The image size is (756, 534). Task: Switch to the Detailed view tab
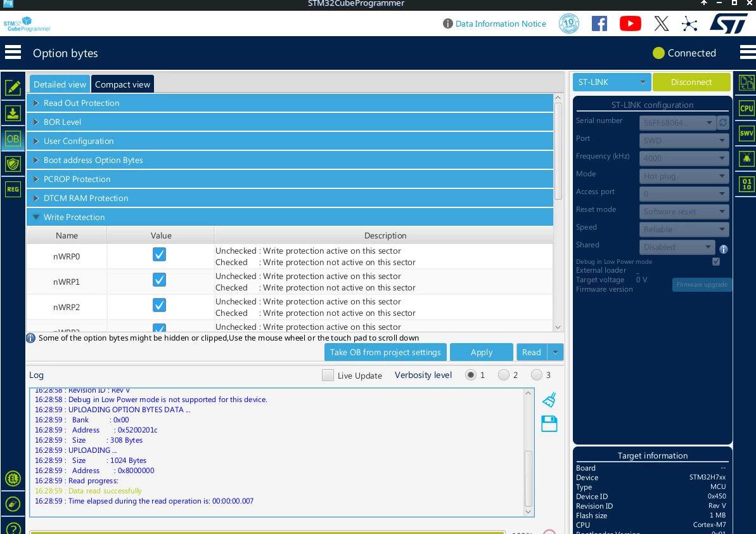[x=60, y=84]
